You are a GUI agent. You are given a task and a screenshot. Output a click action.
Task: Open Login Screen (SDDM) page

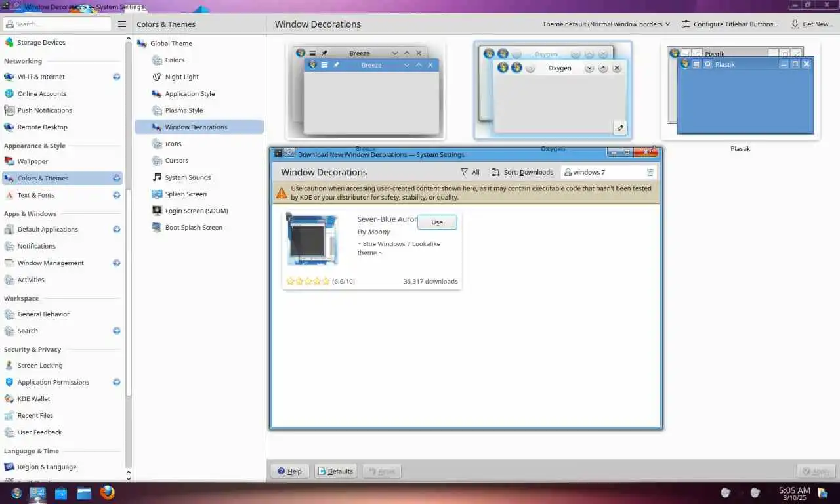click(199, 211)
